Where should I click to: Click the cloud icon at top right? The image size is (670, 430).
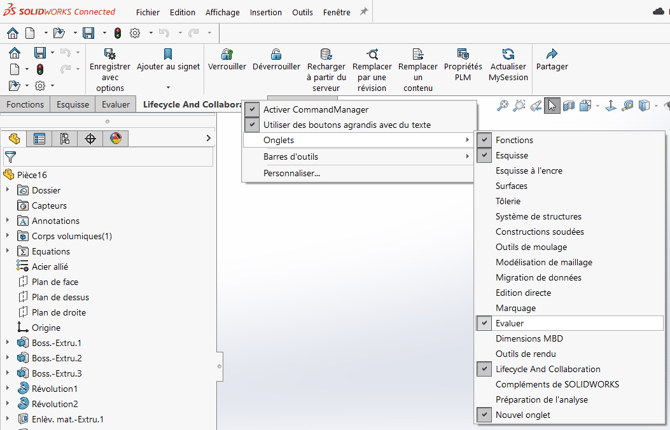tap(658, 12)
